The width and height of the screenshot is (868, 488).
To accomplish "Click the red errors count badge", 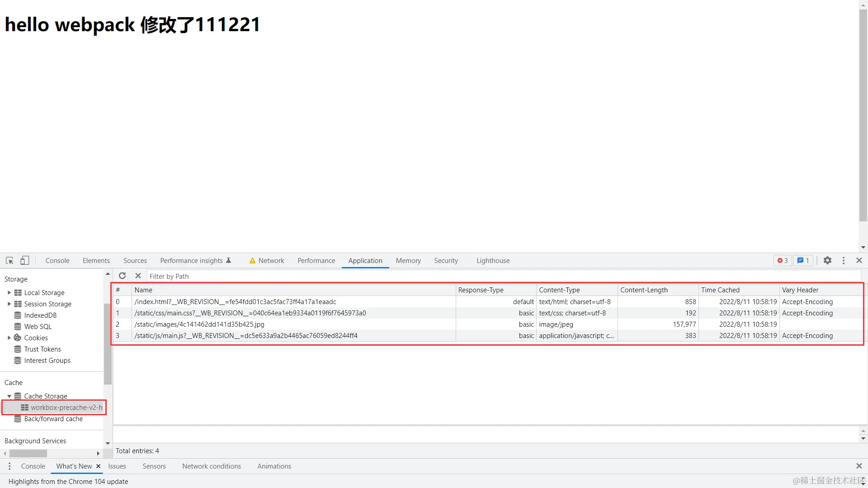I will click(783, 261).
